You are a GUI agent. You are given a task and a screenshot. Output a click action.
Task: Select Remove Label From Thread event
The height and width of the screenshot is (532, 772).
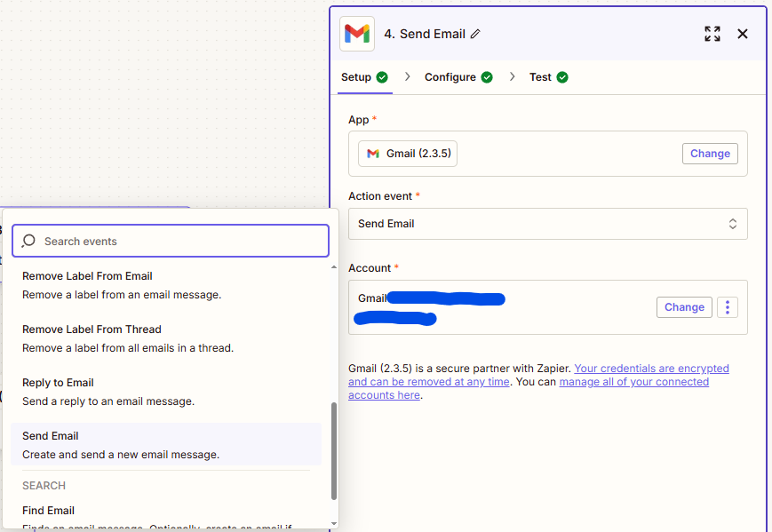pyautogui.click(x=166, y=338)
